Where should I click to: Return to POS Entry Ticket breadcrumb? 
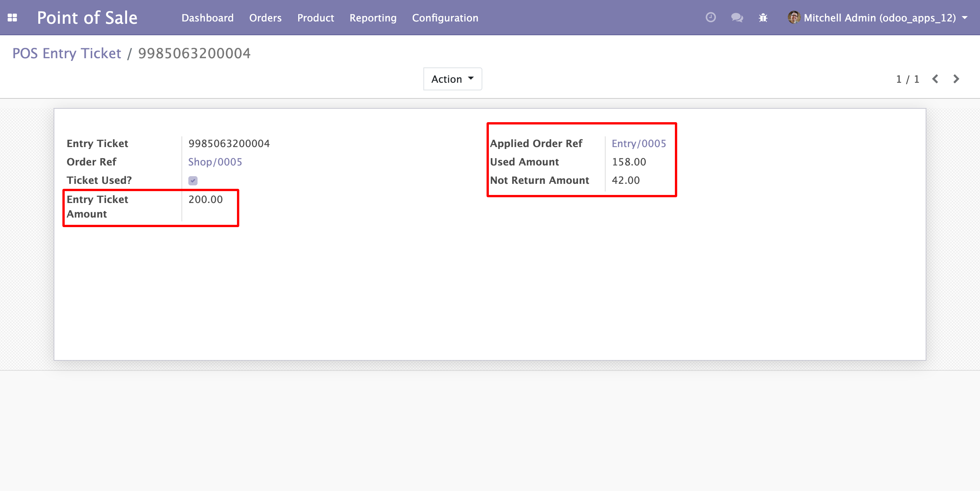tap(67, 53)
